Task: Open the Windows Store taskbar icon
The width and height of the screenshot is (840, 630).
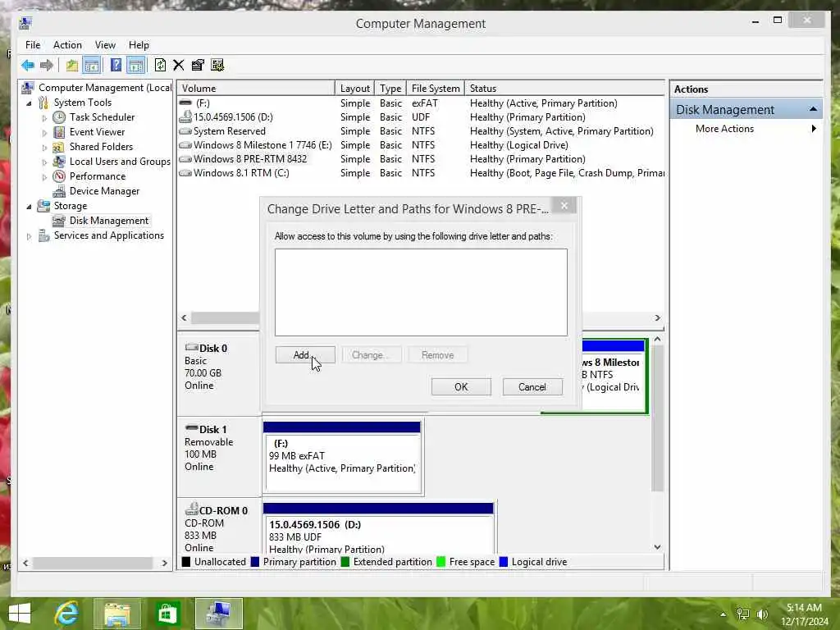Action: click(x=167, y=614)
